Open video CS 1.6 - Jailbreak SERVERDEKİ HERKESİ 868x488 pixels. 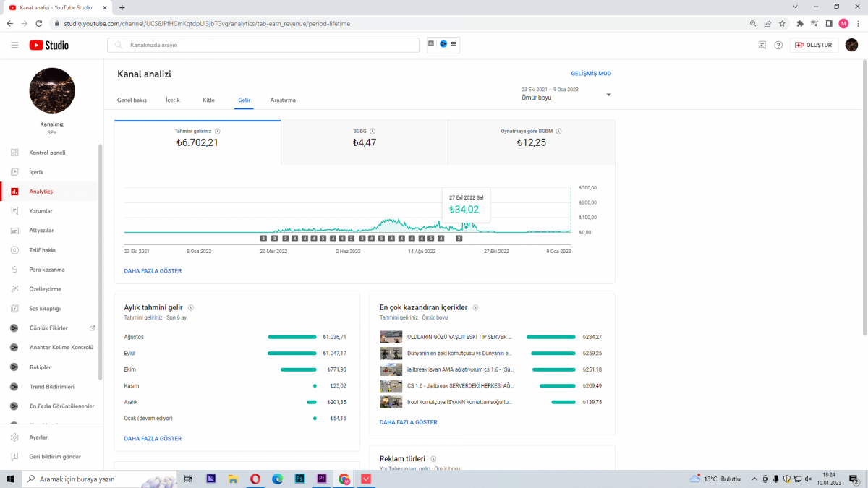point(460,386)
